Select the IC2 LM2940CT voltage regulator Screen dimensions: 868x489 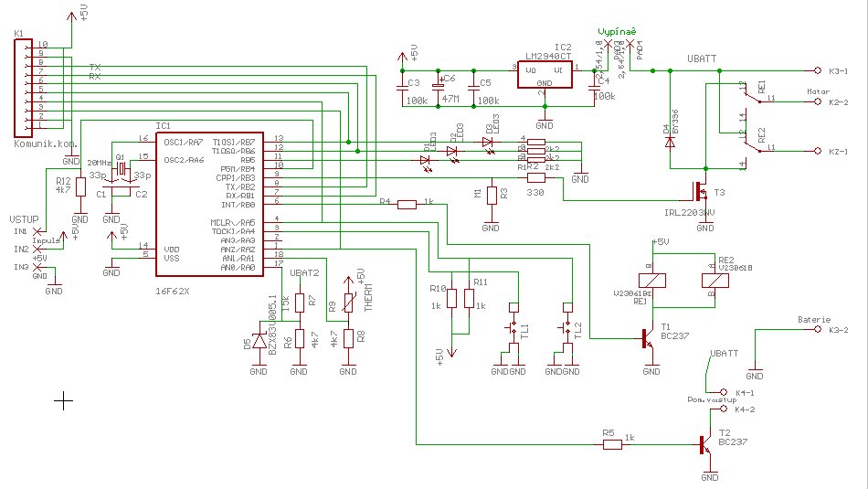pyautogui.click(x=544, y=77)
